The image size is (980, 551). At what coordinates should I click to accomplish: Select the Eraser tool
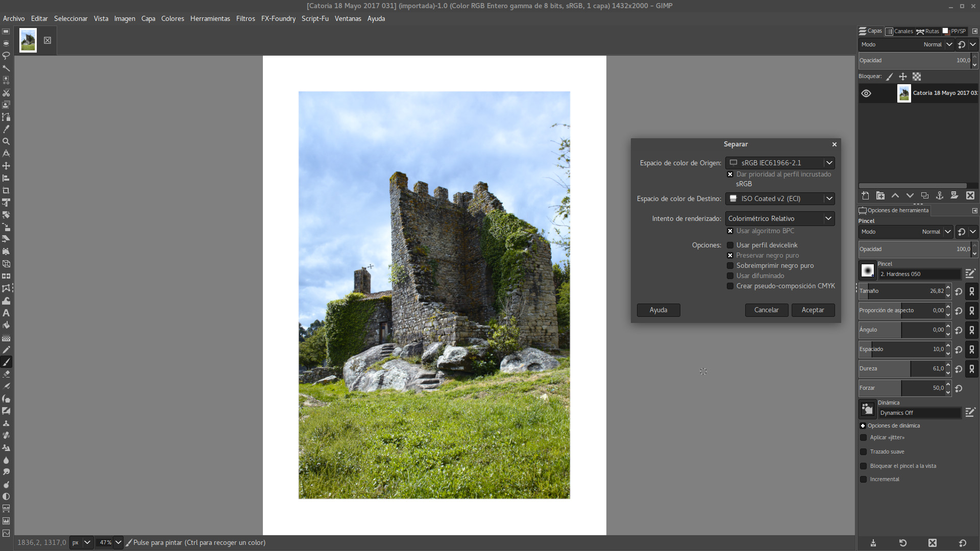coord(6,374)
